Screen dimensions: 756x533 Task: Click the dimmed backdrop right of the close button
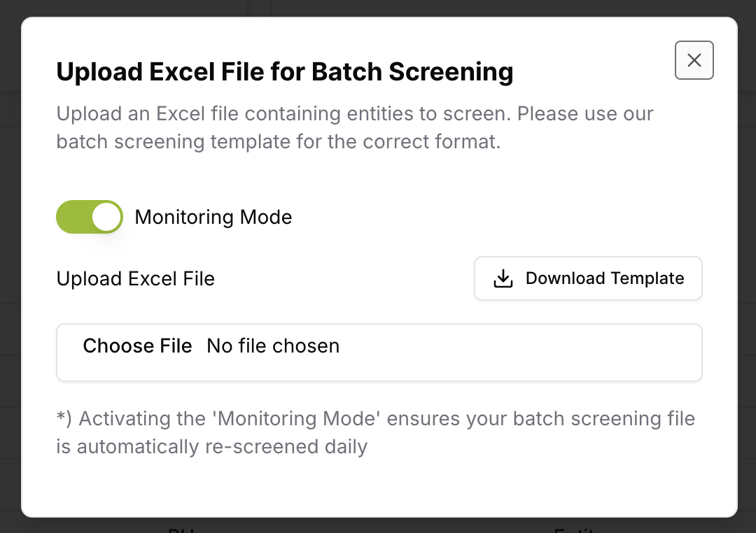(x=747, y=60)
